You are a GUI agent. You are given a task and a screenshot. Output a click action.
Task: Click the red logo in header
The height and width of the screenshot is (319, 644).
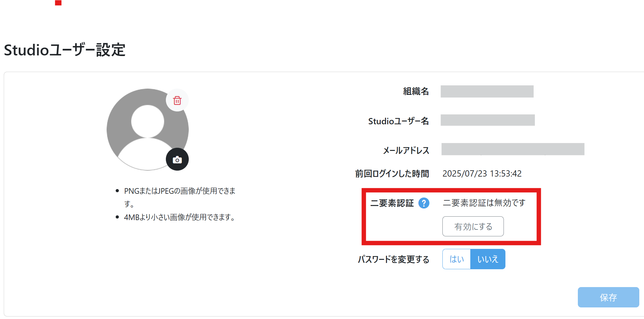point(58,3)
